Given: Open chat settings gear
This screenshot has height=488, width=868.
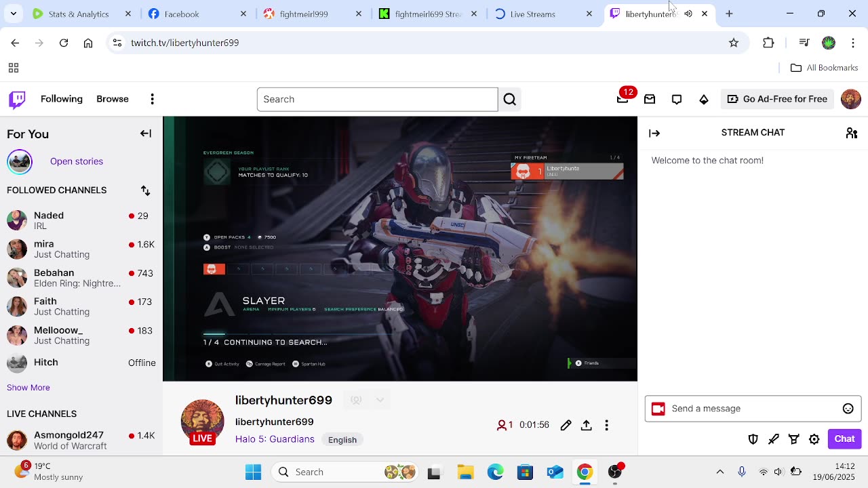Looking at the screenshot, I should (814, 439).
